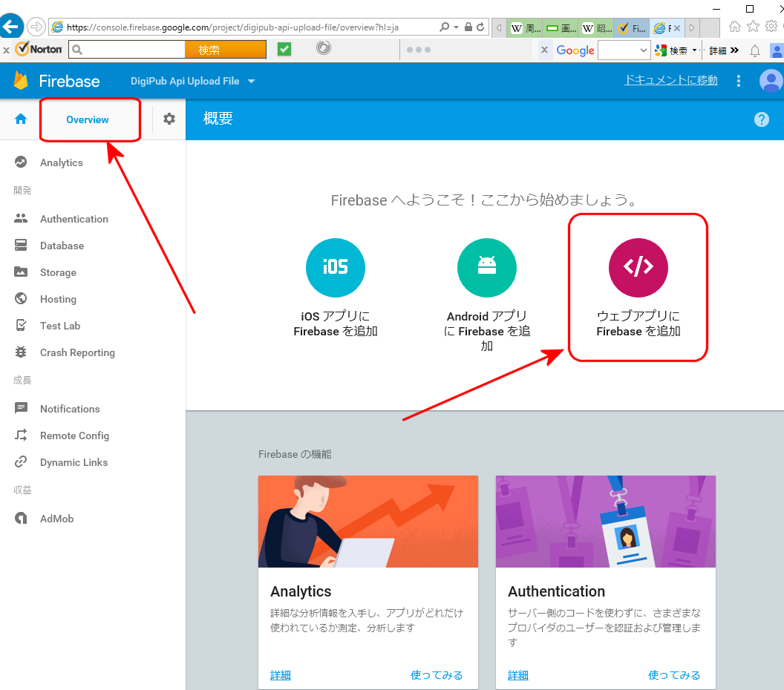This screenshot has width=784, height=690.
Task: Open the project home icon
Action: click(x=21, y=119)
